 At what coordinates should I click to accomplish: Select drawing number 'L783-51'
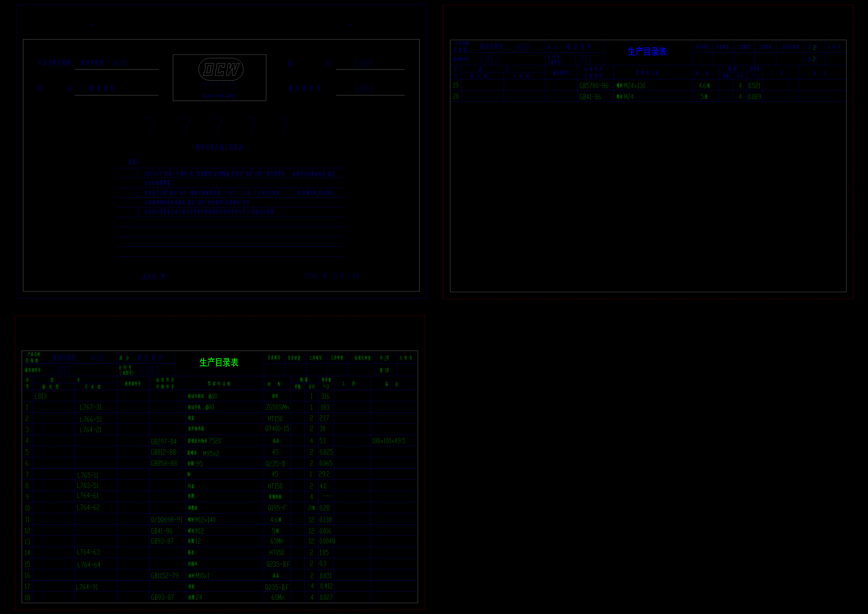click(x=88, y=485)
